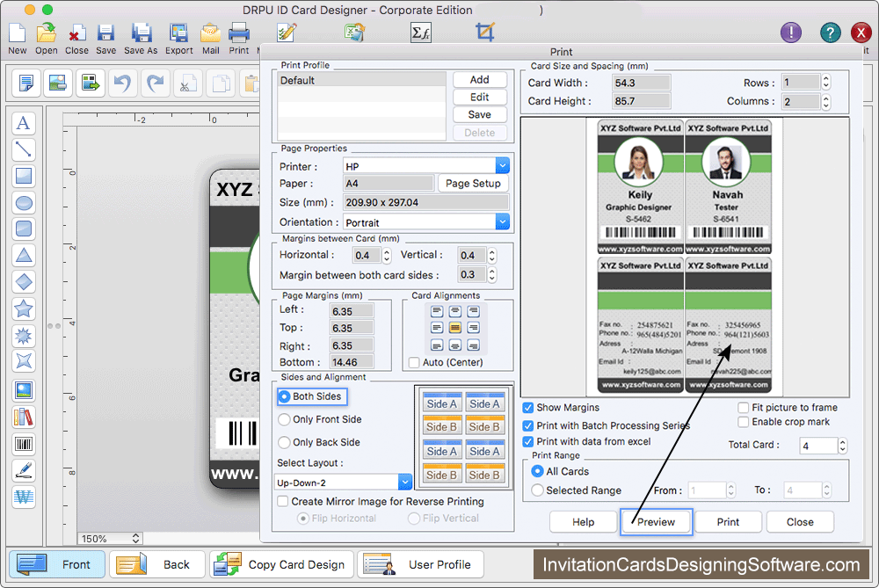Viewport: 879px width, 588px height.
Task: Switch to the Front card tab
Action: pyautogui.click(x=57, y=564)
